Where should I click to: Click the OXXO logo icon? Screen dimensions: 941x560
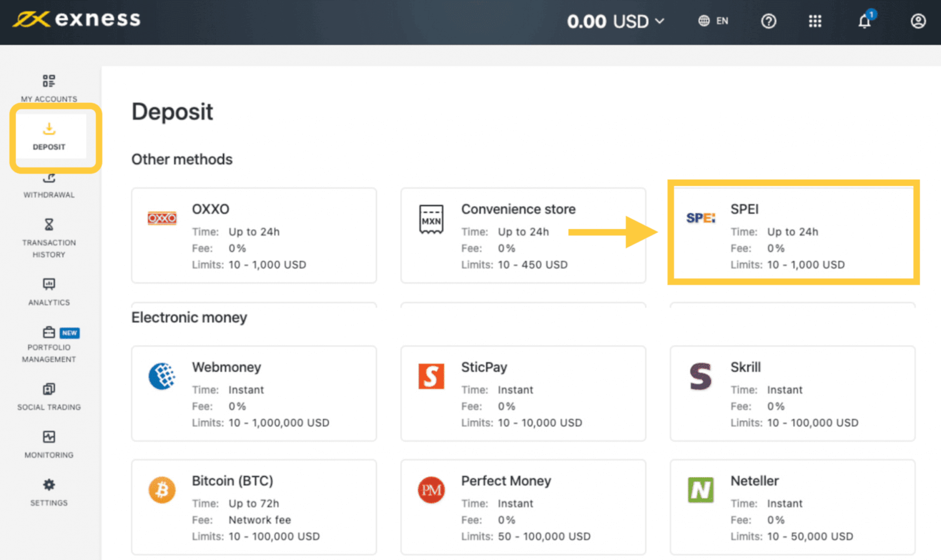pos(162,219)
